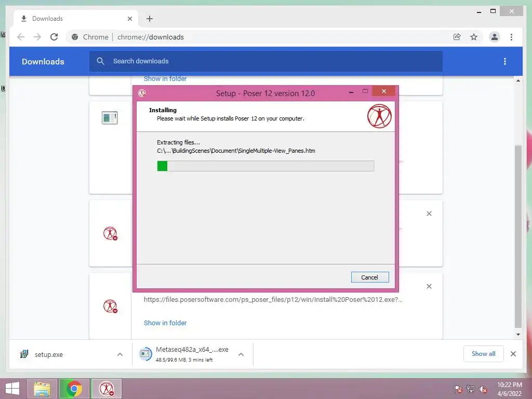Image resolution: width=532 pixels, height=399 pixels.
Task: Minimize the Poser 12 setup window
Action: tap(351, 91)
